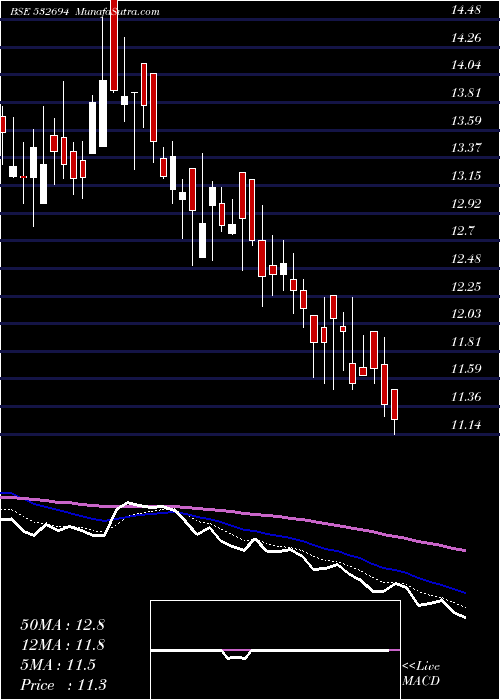Click the BSE 532694 symbol label
Viewport: 500px width, 700px height.
pos(40,12)
